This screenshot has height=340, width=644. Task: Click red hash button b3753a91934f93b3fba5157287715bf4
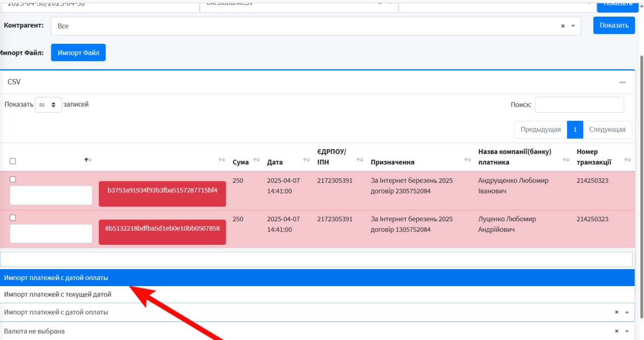162,194
